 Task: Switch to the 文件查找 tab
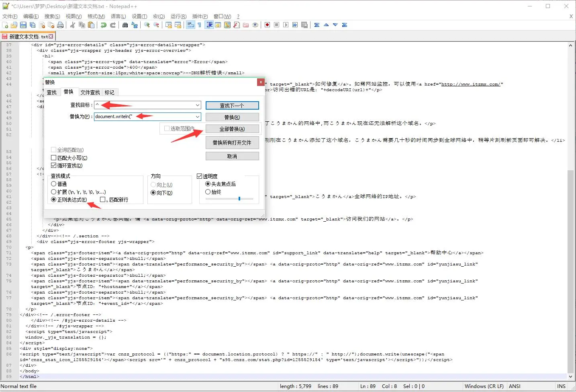click(x=90, y=92)
